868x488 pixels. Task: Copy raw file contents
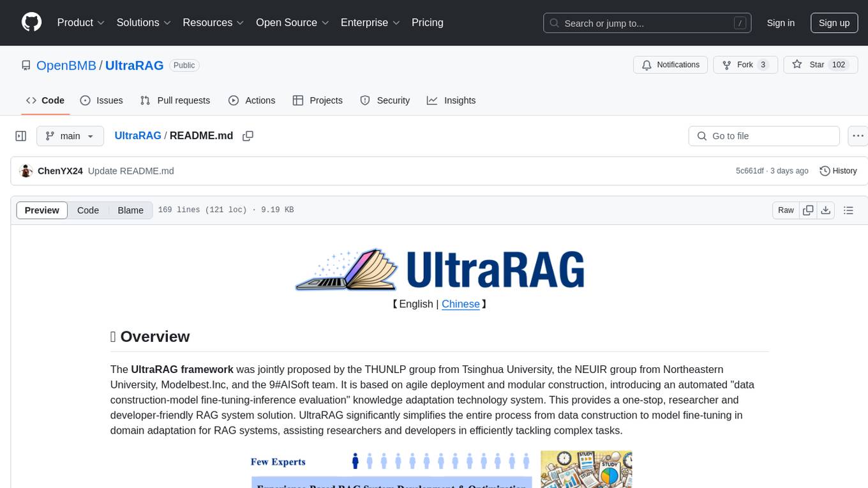808,210
